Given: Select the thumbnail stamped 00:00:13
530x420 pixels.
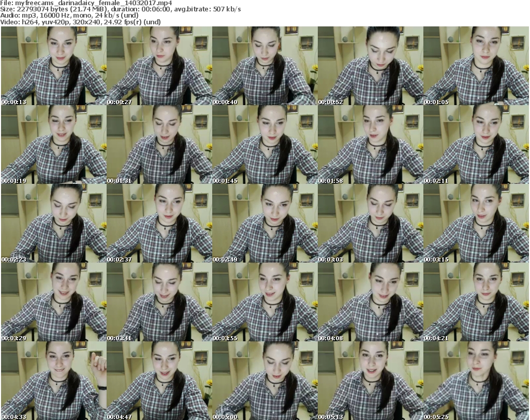Looking at the screenshot, I should (54, 66).
